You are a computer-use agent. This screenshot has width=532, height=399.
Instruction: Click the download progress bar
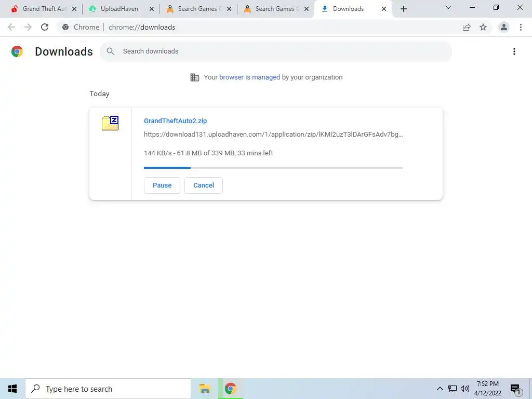click(x=273, y=168)
